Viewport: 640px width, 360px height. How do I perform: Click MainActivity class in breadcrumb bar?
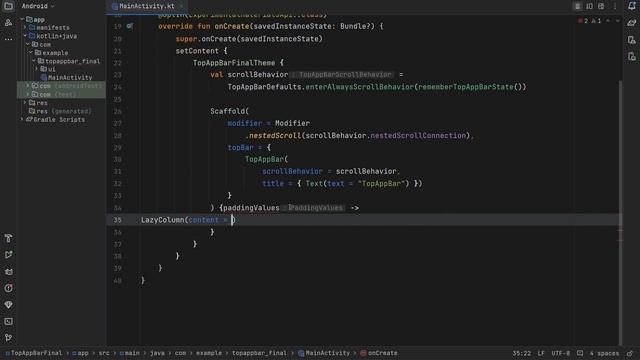324,353
